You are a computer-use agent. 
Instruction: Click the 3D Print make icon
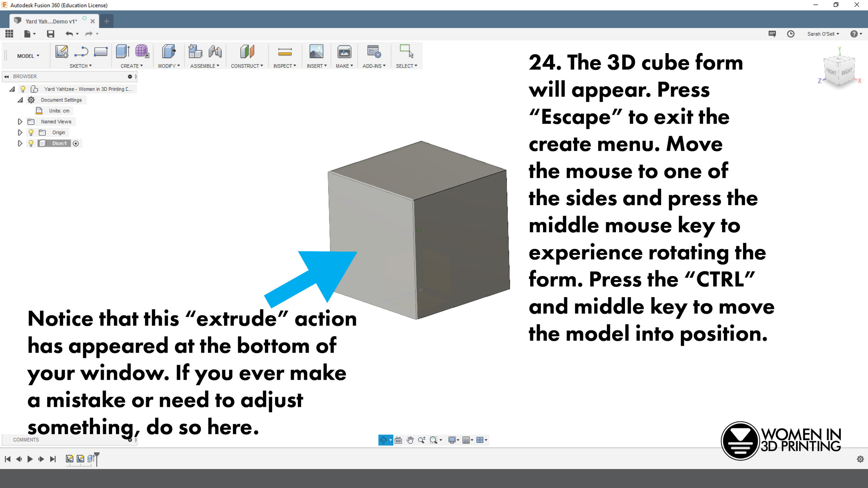(x=344, y=51)
